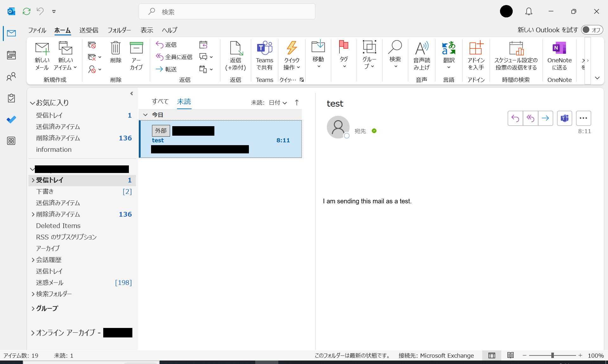Toggle the sort direction arrow above message list

tap(297, 102)
